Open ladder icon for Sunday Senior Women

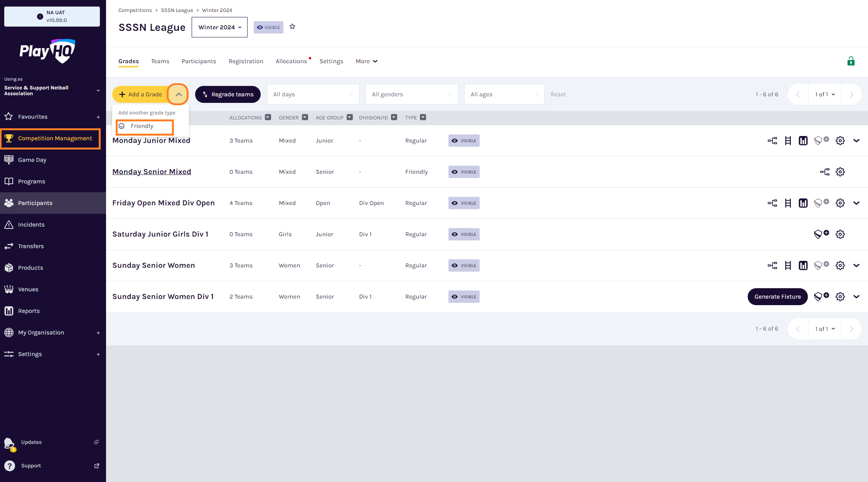(x=788, y=265)
